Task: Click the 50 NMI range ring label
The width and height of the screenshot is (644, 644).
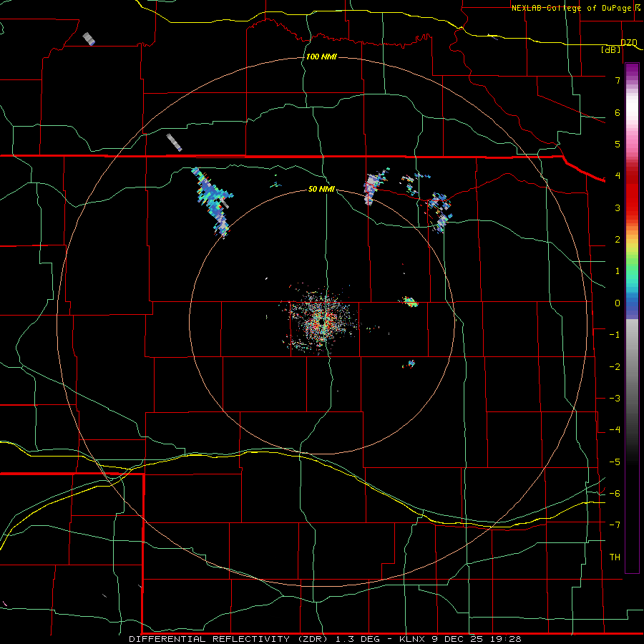Action: 321,189
